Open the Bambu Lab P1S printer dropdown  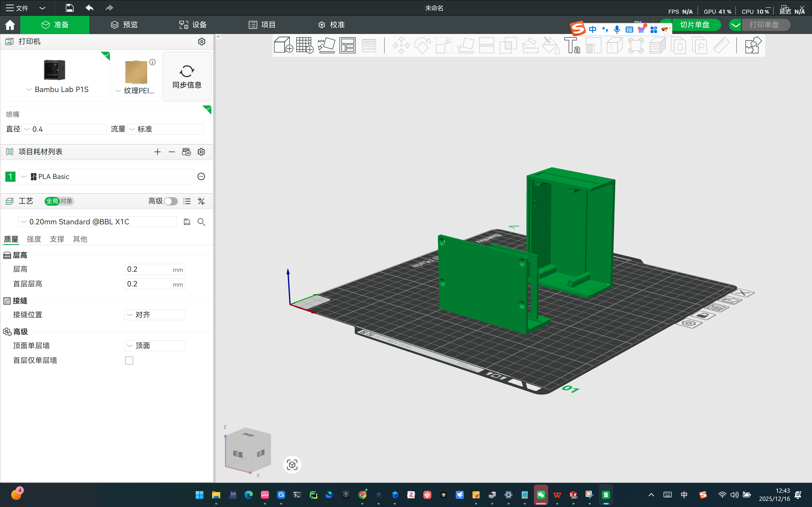[x=29, y=89]
